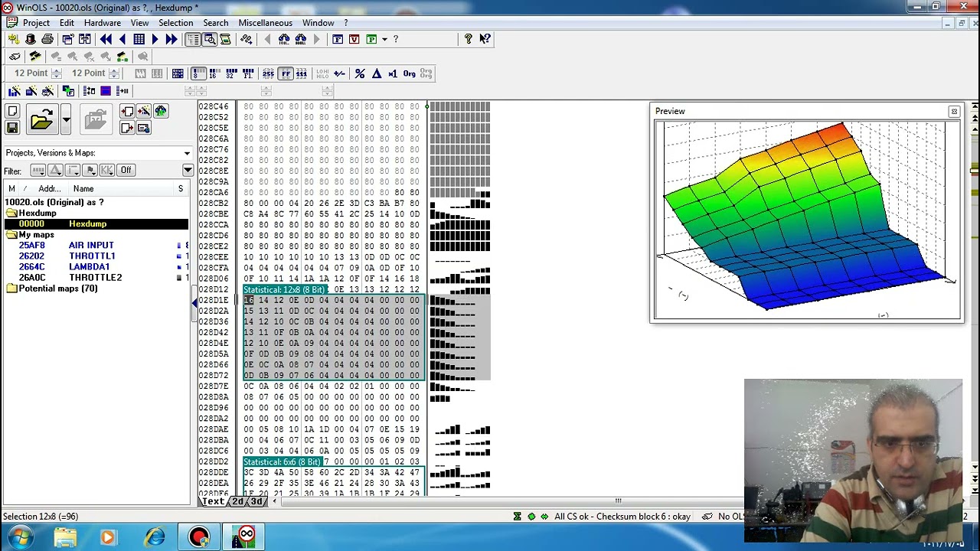Click the table grid icon between the arrows
The image size is (980, 551).
139,39
